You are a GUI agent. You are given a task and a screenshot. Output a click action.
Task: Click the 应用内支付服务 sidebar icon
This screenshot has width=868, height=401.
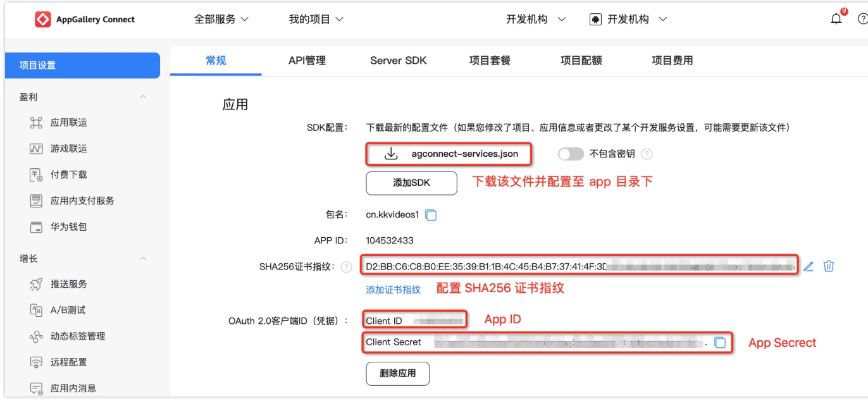pyautogui.click(x=36, y=200)
